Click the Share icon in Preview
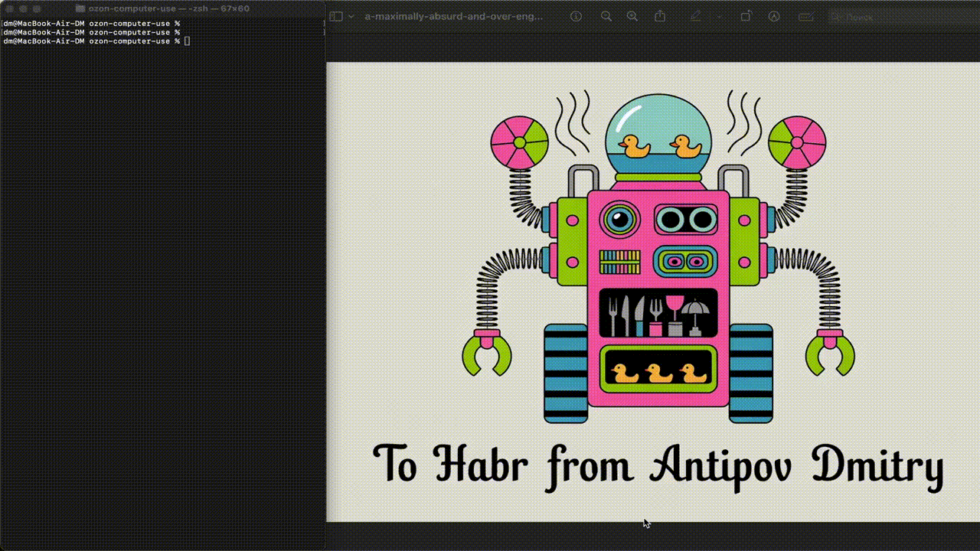980x551 pixels. coord(660,16)
